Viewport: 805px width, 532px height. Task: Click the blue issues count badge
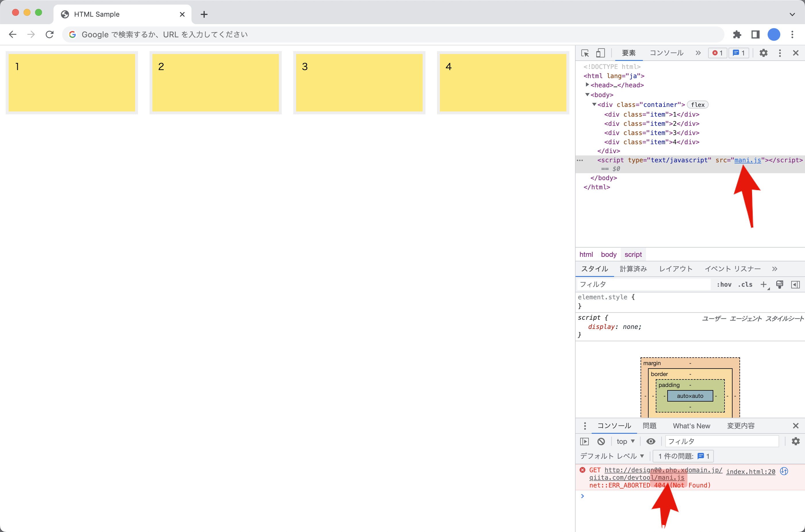(x=739, y=53)
